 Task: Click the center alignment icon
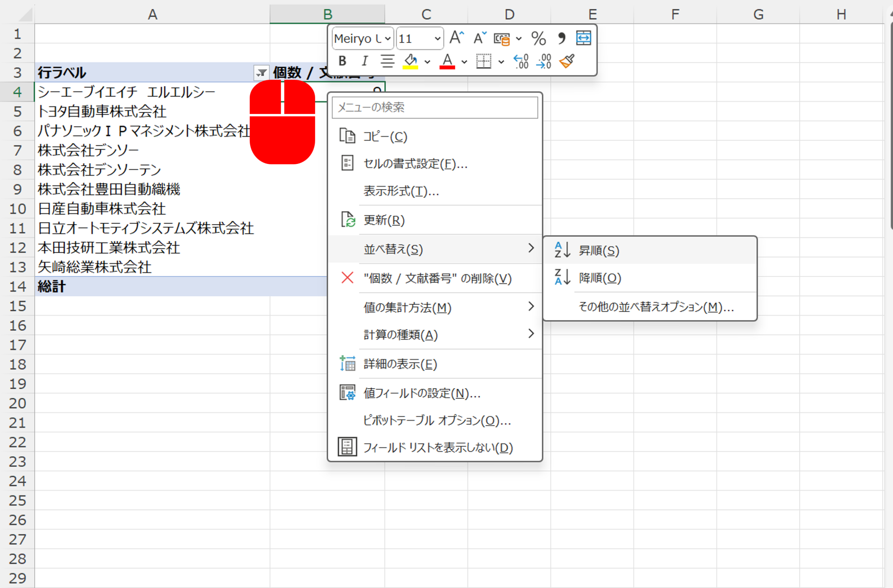tap(387, 61)
